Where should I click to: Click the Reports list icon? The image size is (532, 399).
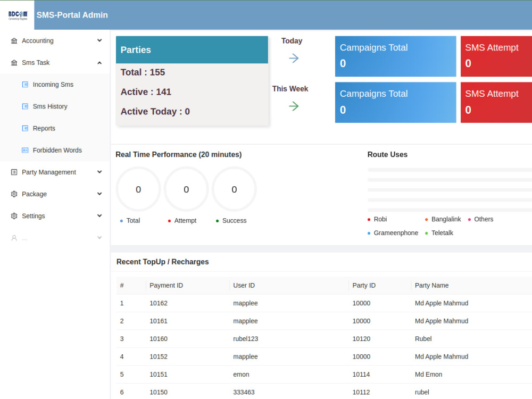tap(25, 128)
